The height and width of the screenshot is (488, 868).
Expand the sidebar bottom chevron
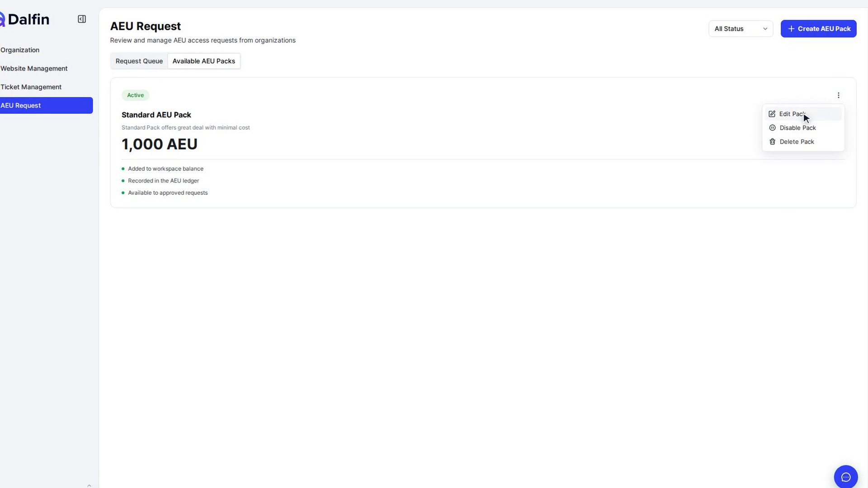pos(89,485)
